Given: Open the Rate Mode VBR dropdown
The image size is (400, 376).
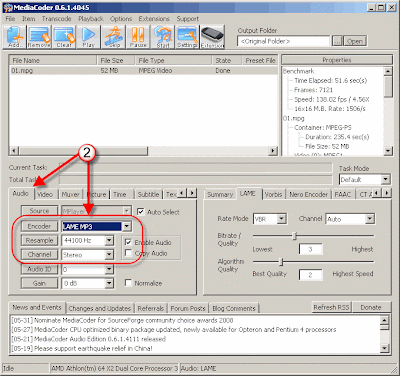Looking at the screenshot, I should pyautogui.click(x=282, y=219).
